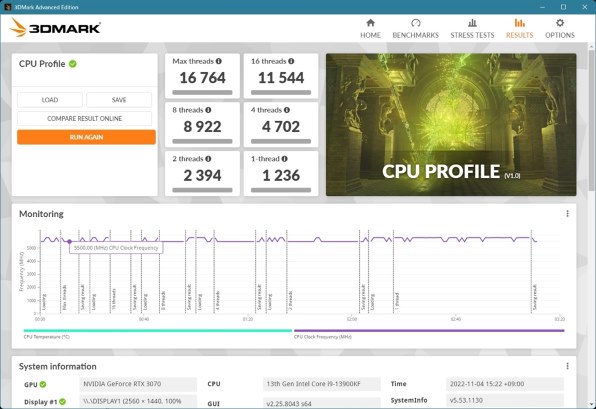Click the green check next to GPU
Screen dimensions: 596x409
43,384
